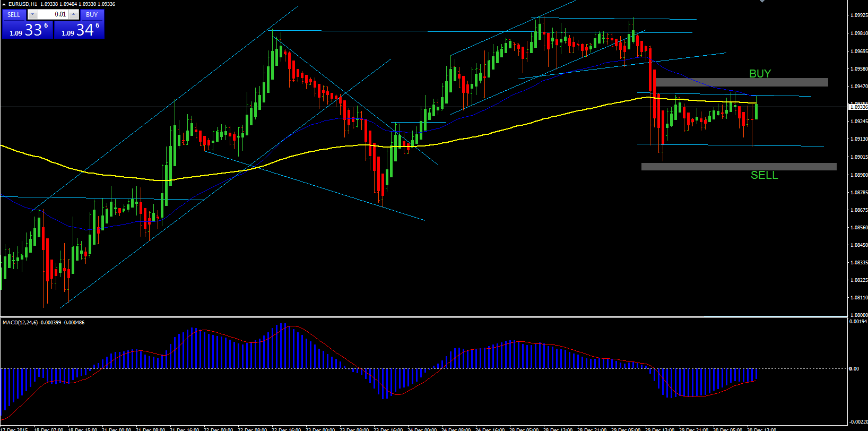
Task: Click the MACD(12,24,6) indicator label
Action: (44, 322)
